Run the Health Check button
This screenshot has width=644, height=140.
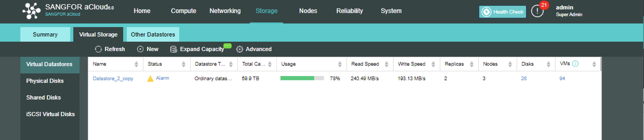pyautogui.click(x=502, y=12)
